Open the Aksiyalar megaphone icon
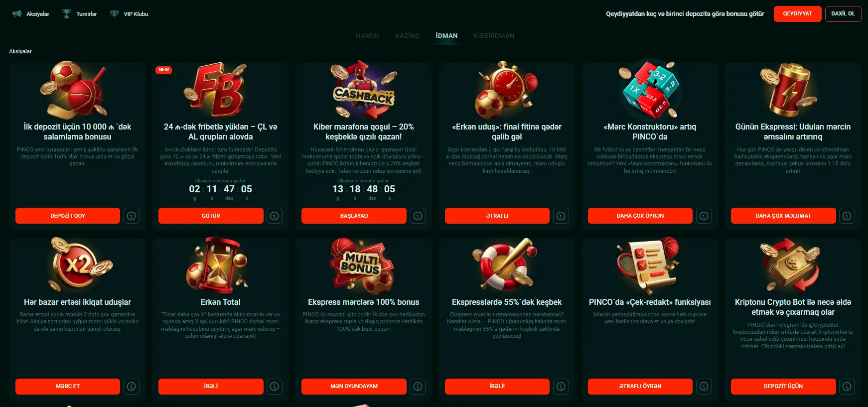Viewport: 868px width, 407px height. [x=17, y=14]
